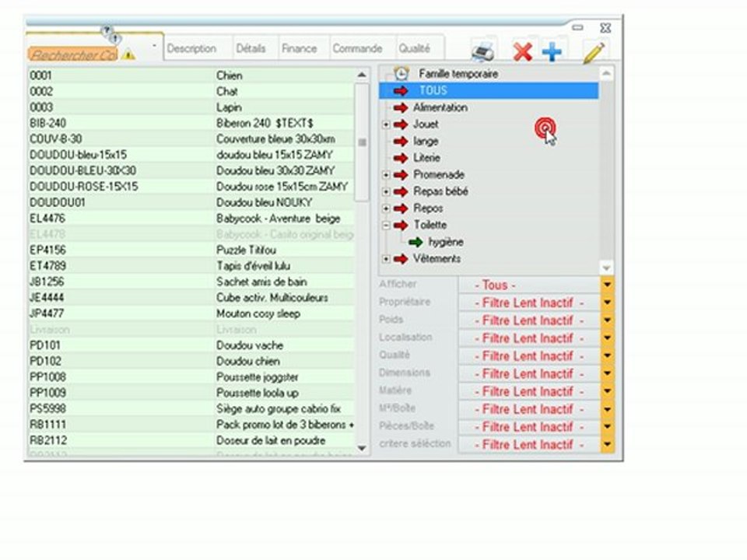Select the JB1256 Sachet amis de bain row

(x=191, y=282)
